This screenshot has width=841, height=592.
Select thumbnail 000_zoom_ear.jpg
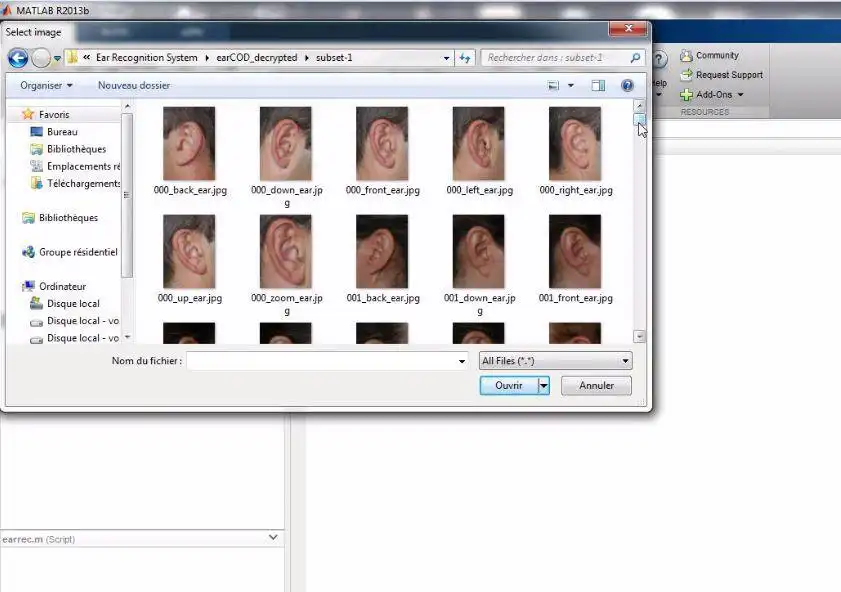[286, 251]
